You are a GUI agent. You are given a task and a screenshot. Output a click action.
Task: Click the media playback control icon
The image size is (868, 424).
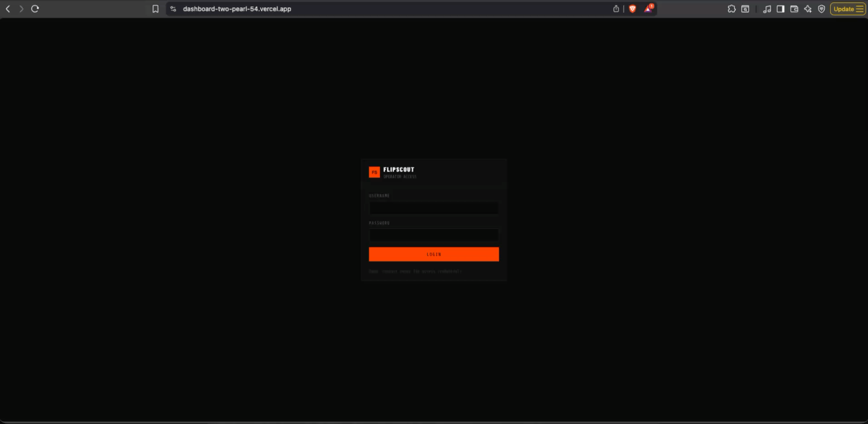[x=768, y=9]
